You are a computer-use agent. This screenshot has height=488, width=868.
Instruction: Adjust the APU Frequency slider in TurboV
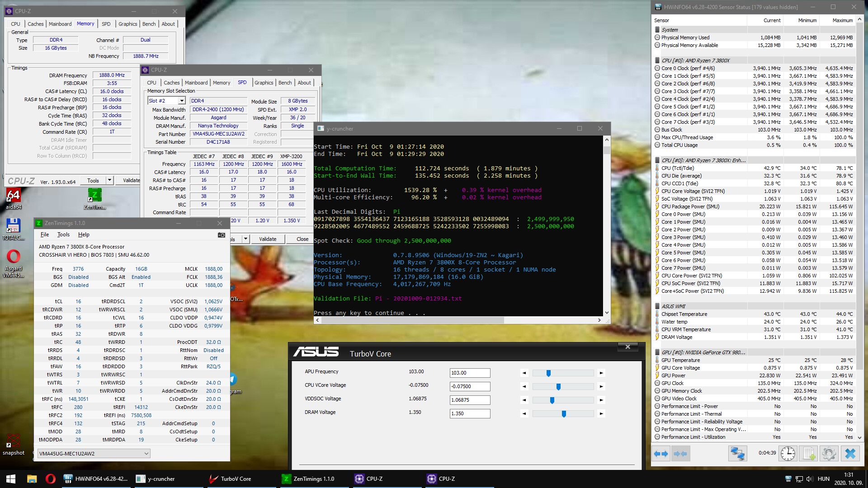click(563, 373)
